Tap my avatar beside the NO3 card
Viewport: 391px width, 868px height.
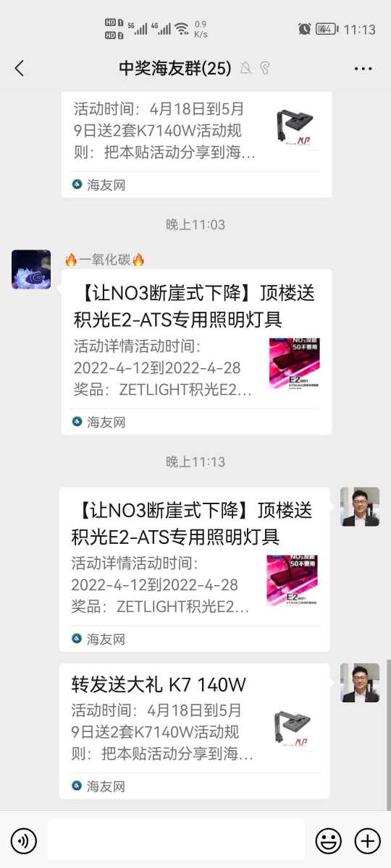pyautogui.click(x=360, y=506)
